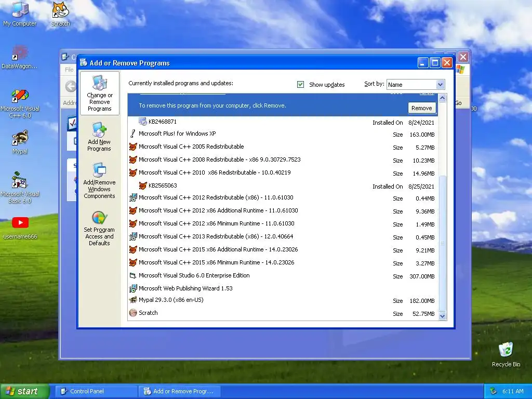Screen dimensions: 532x399
Task: Click the Visual C++ 2005 Redistributable icon
Action: (x=133, y=147)
